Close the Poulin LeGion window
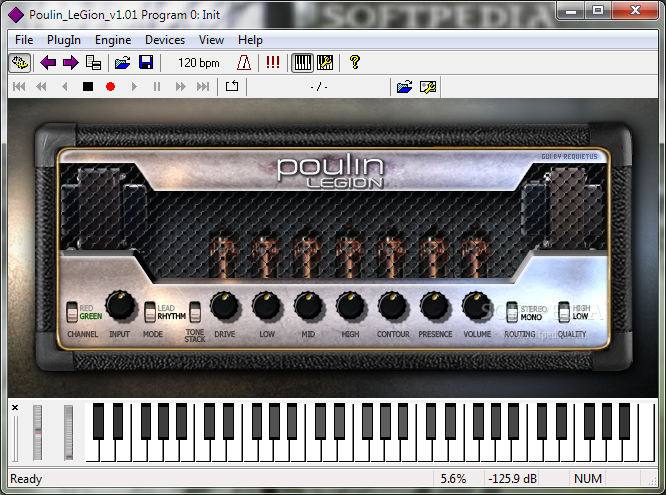This screenshot has height=495, width=666. tap(635, 10)
